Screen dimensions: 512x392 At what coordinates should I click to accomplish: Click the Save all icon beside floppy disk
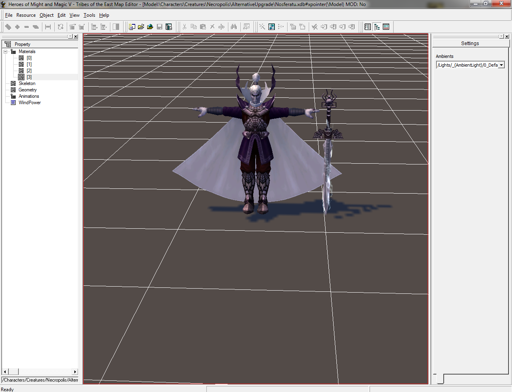169,27
